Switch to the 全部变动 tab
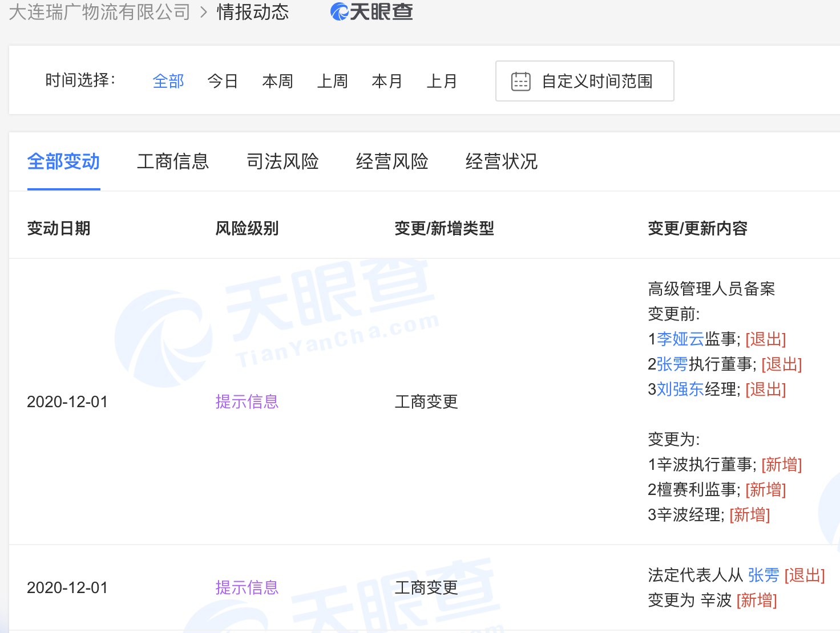 coord(64,161)
